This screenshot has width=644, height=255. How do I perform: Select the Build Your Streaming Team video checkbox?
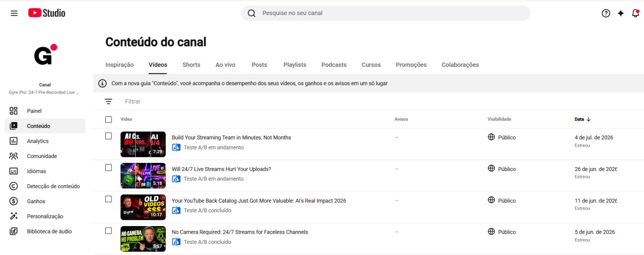pyautogui.click(x=108, y=136)
